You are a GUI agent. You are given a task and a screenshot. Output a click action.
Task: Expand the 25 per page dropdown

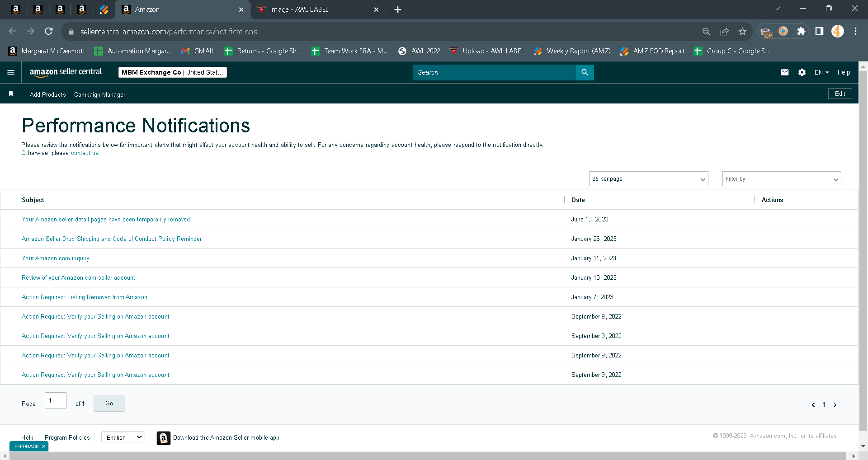(648, 179)
